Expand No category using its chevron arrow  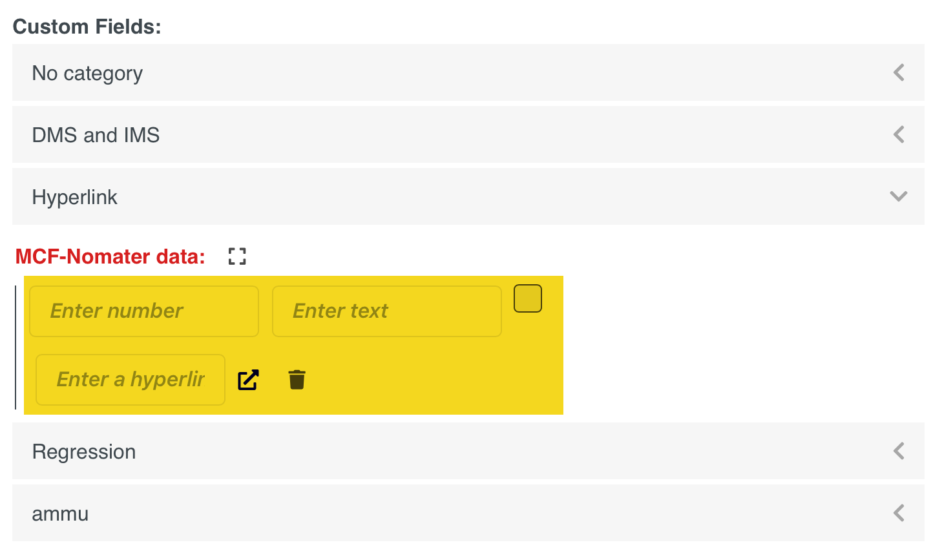tap(898, 72)
